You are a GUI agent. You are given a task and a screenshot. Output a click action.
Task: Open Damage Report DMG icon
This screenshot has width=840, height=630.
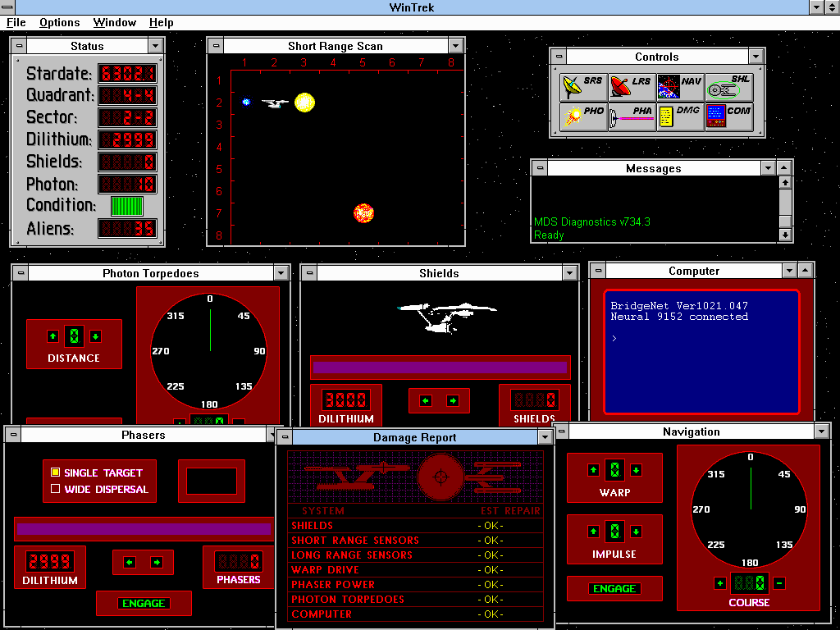(680, 116)
